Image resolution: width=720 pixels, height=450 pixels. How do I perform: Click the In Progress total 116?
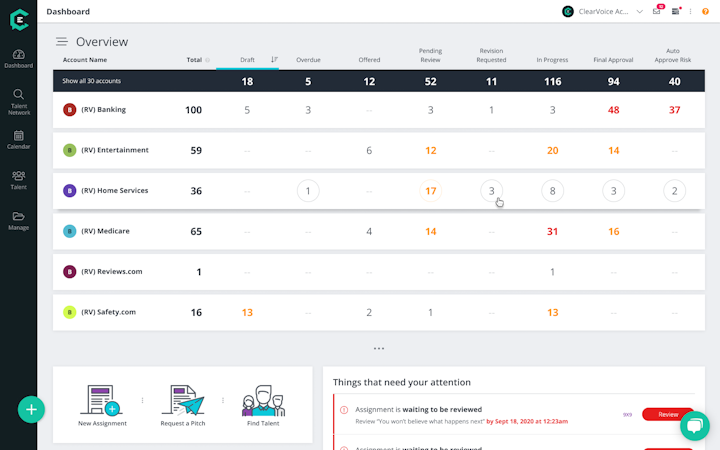[552, 81]
